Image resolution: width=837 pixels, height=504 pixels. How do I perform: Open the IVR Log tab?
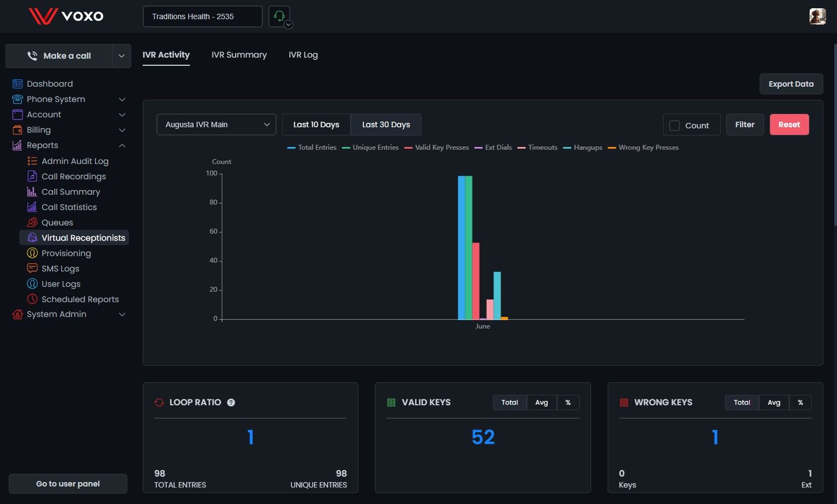coord(303,55)
